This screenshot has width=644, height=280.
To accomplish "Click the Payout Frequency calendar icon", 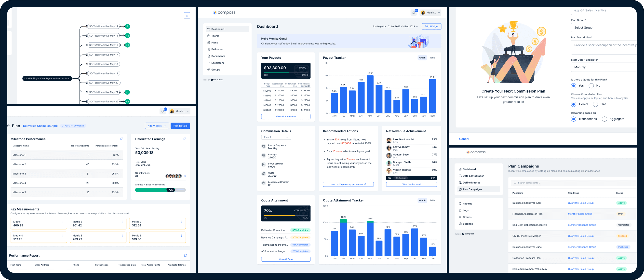I will tap(264, 146).
